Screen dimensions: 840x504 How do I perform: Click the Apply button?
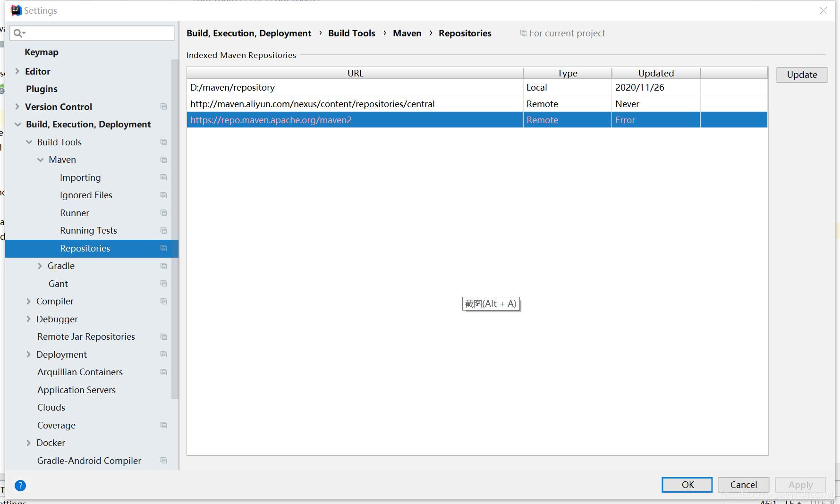click(800, 485)
